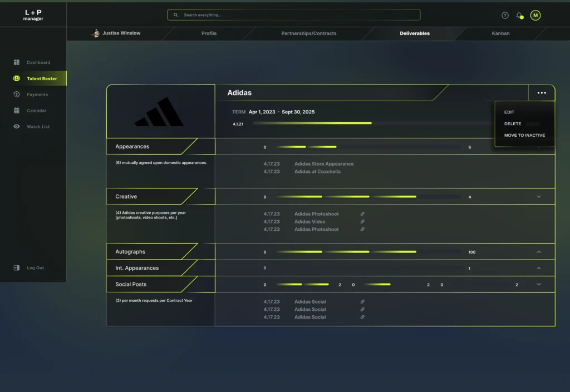Screen dimensions: 570x392
Task: Click the Adidas contract title
Action: 239,93
